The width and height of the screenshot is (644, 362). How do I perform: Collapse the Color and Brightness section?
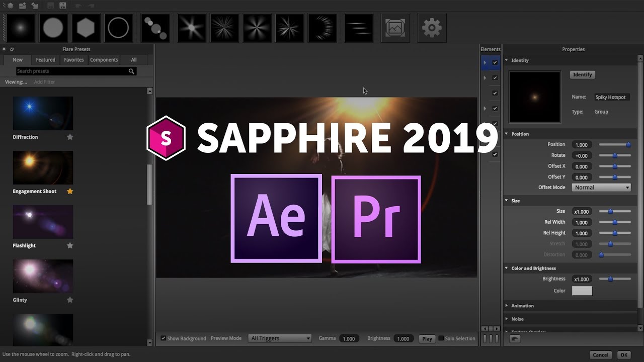click(507, 268)
